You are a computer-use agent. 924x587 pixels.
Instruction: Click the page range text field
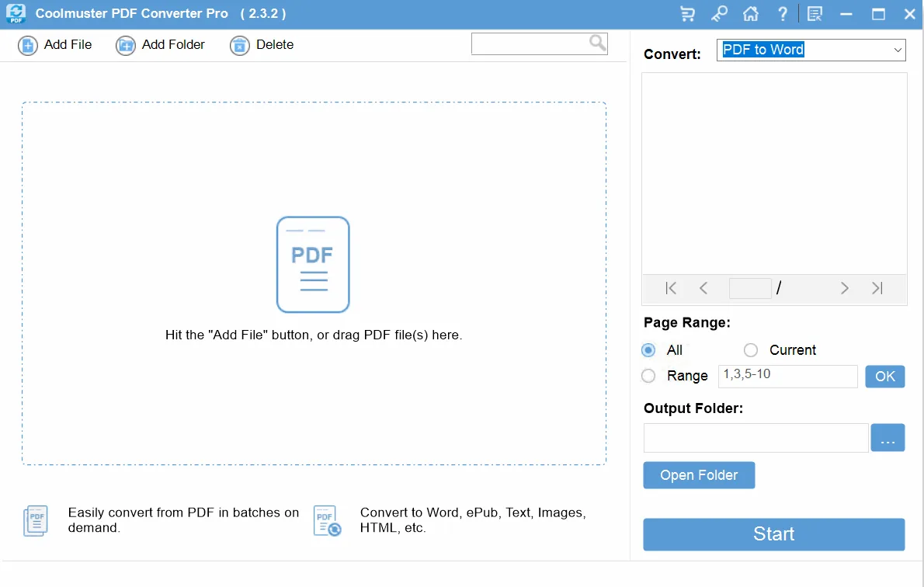788,376
